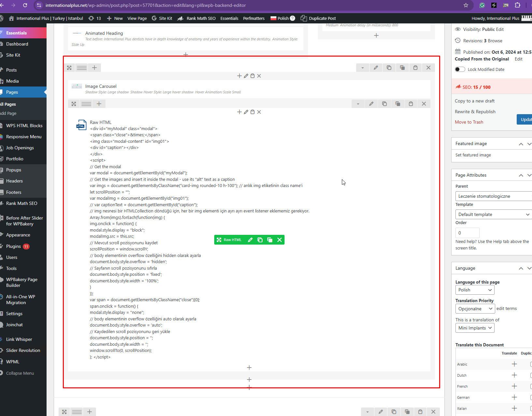532x416 pixels.
Task: Open Parent page dropdown Leczenie stomatologiczne
Action: click(x=494, y=196)
